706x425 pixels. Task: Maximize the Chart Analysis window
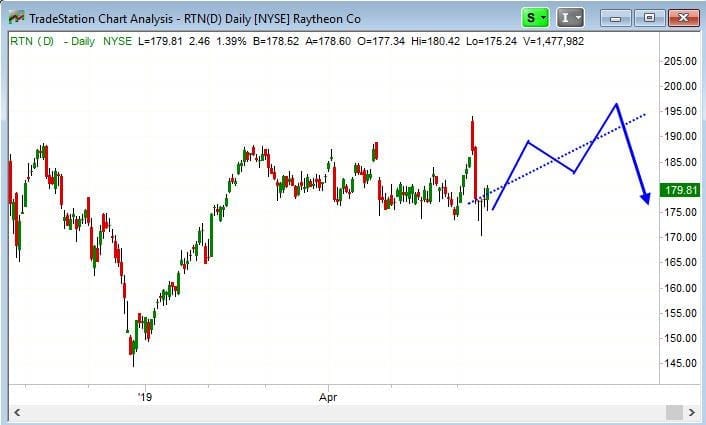(x=649, y=17)
